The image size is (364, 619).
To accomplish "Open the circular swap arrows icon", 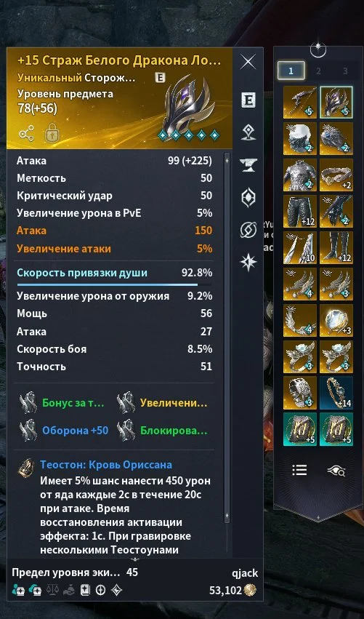I will coord(248,230).
